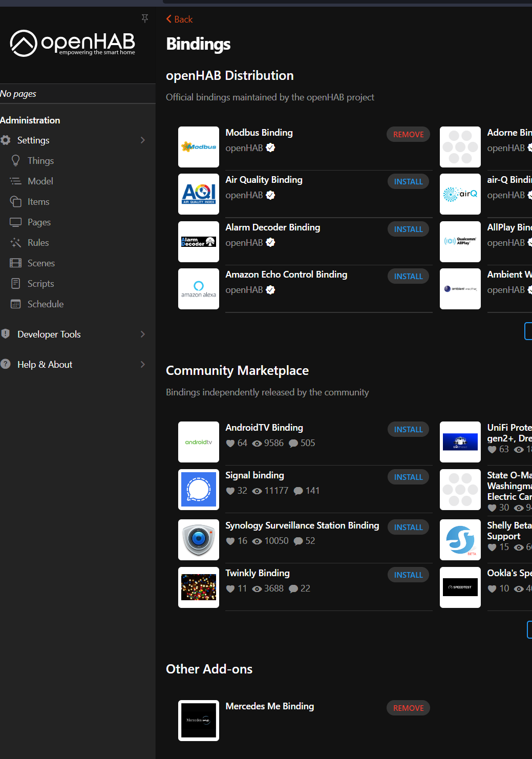Open the Items menu entry

(38, 202)
